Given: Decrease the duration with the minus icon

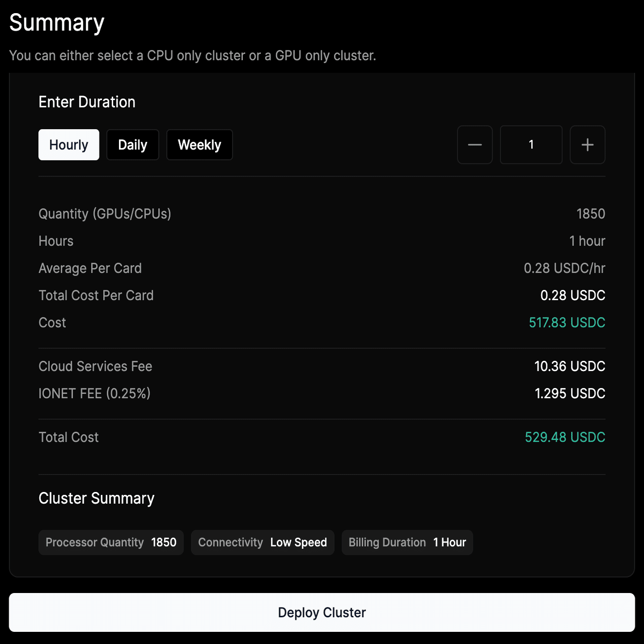Looking at the screenshot, I should click(475, 145).
